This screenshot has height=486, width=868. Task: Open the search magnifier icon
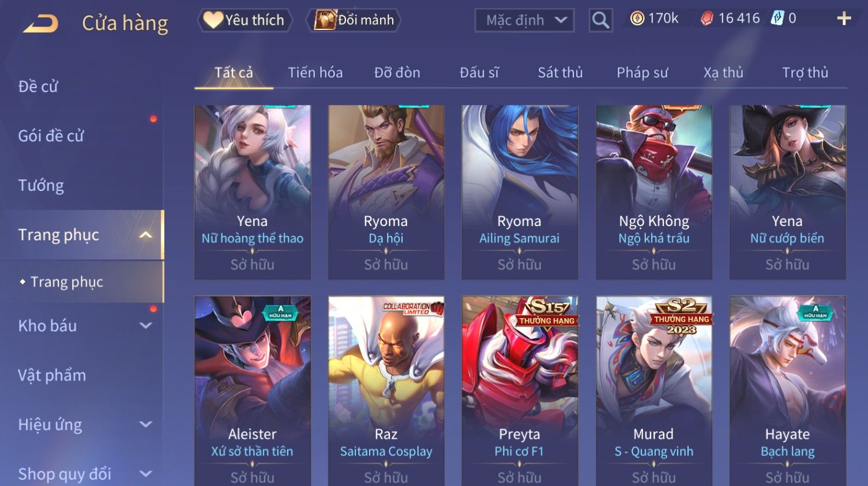(x=600, y=21)
